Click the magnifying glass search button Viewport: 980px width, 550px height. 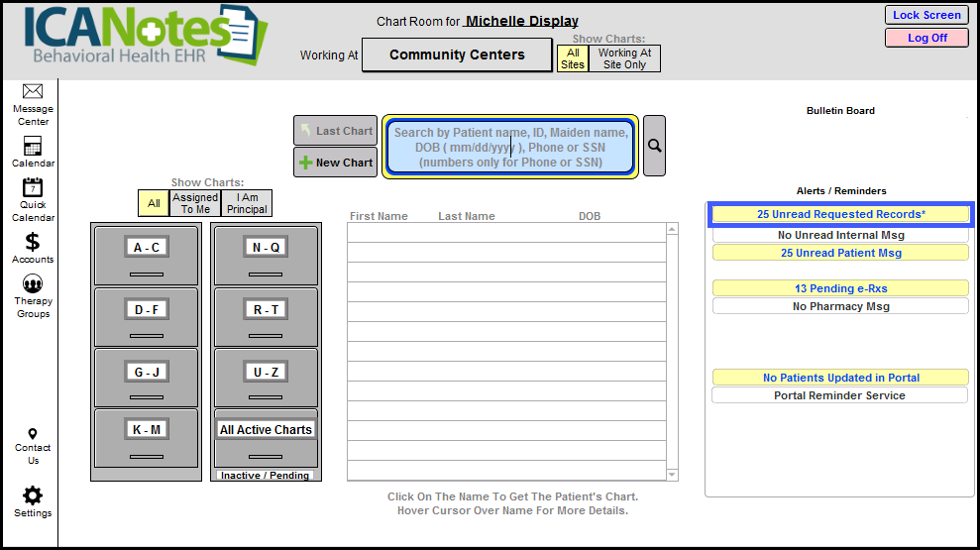654,146
